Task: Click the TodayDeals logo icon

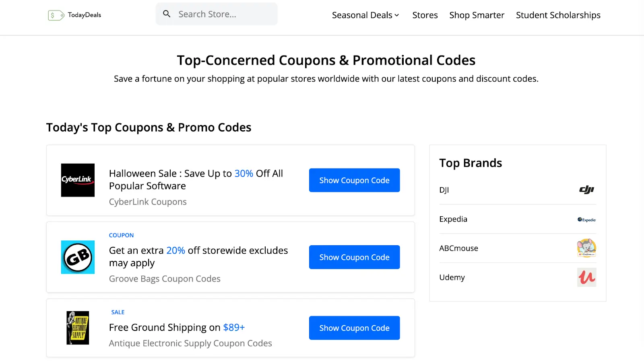Action: click(x=56, y=15)
